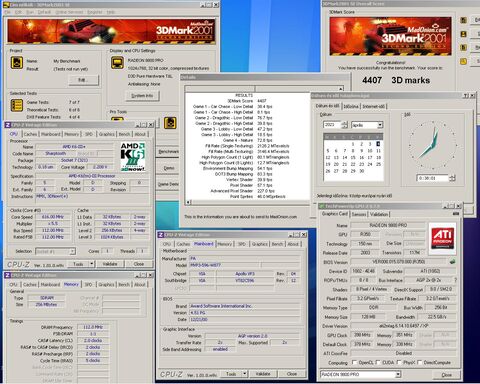Switch to the Sensors tab in GPU-Z
This screenshot has height=384, width=480.
pos(359,214)
